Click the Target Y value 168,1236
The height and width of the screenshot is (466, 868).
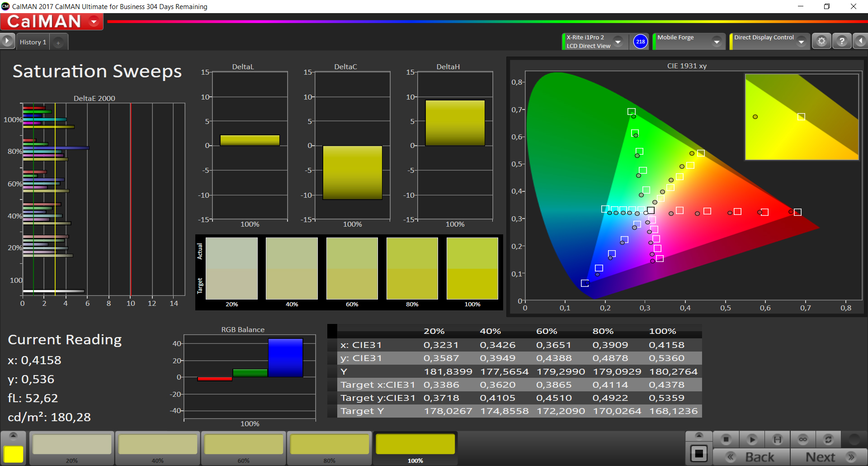click(x=673, y=411)
